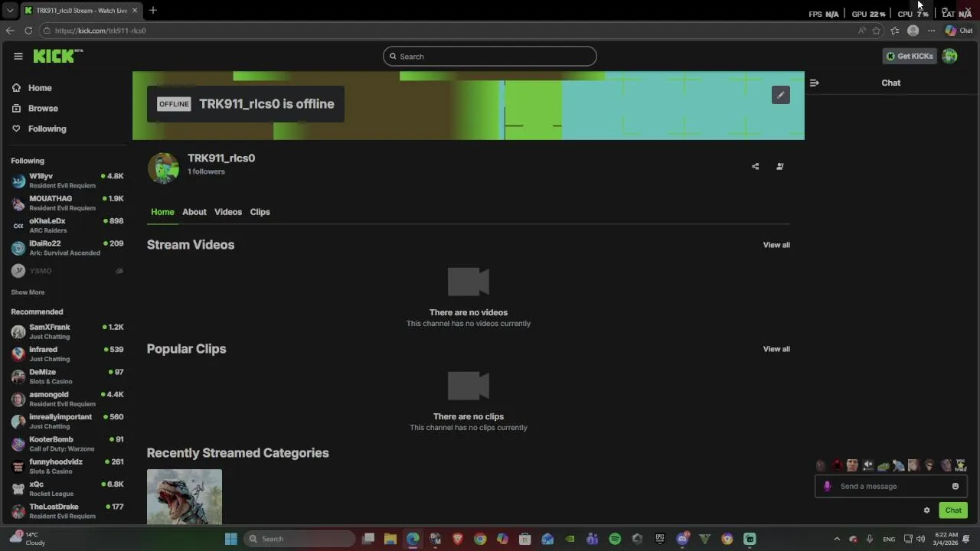Open xQc recommended channel
This screenshot has height=551, width=980.
pos(67,489)
